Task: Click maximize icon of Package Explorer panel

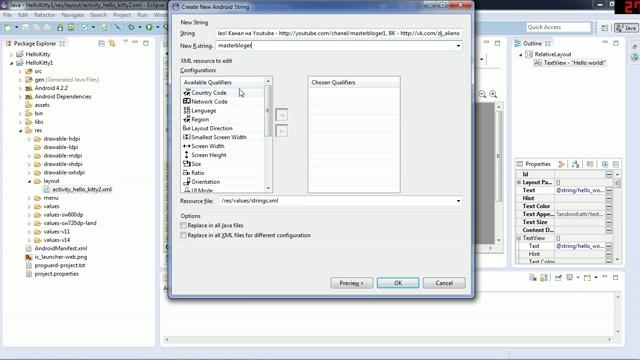Action: 146,43
